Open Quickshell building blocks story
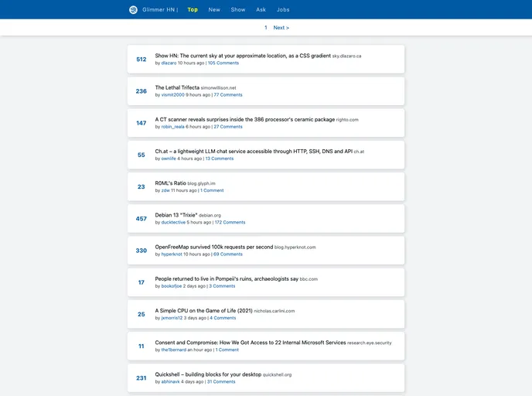Image resolution: width=532 pixels, height=396 pixels. pyautogui.click(x=208, y=374)
